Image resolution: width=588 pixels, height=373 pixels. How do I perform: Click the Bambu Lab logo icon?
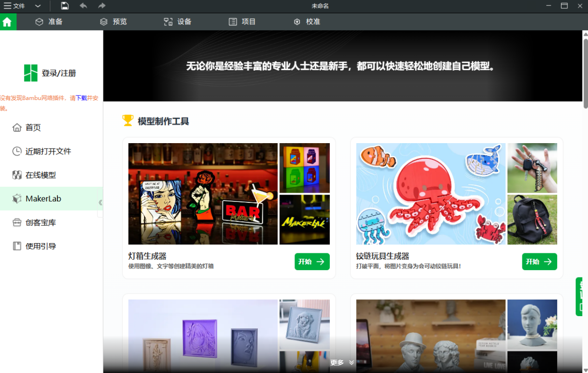[31, 73]
